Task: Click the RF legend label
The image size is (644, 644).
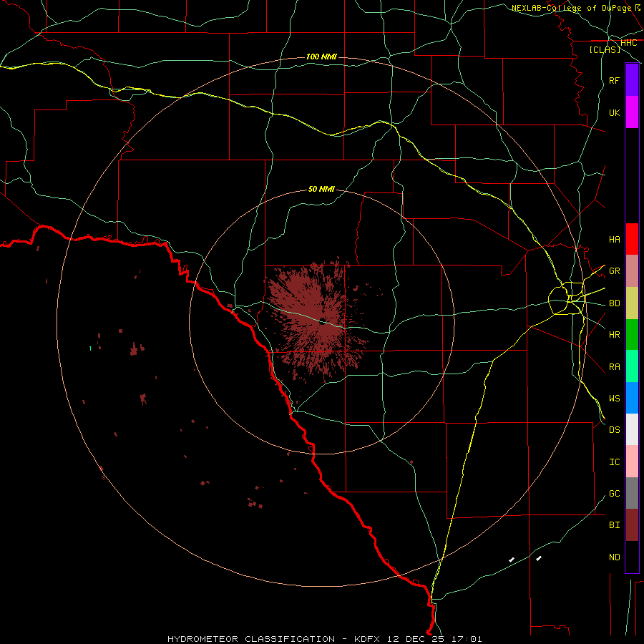Action: click(614, 80)
